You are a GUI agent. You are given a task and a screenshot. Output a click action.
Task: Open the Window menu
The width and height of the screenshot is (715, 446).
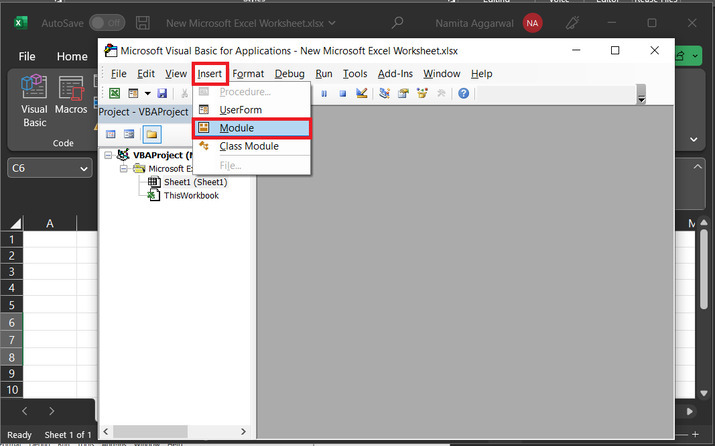click(x=441, y=74)
